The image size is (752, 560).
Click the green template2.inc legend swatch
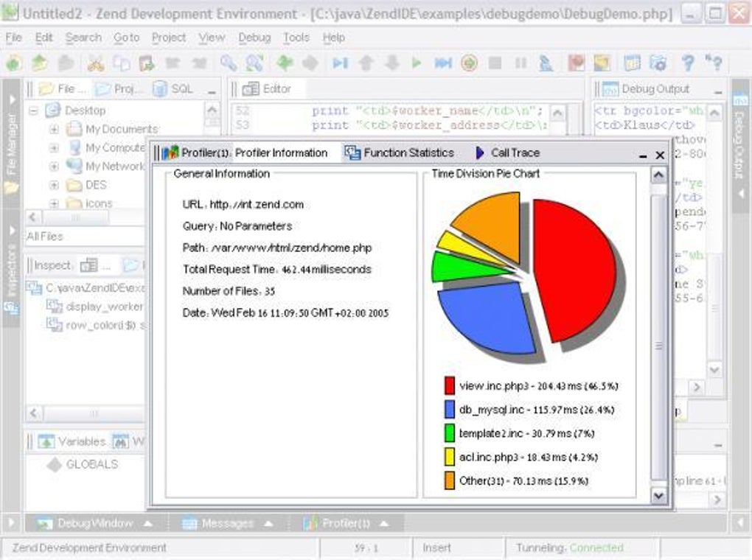point(450,433)
